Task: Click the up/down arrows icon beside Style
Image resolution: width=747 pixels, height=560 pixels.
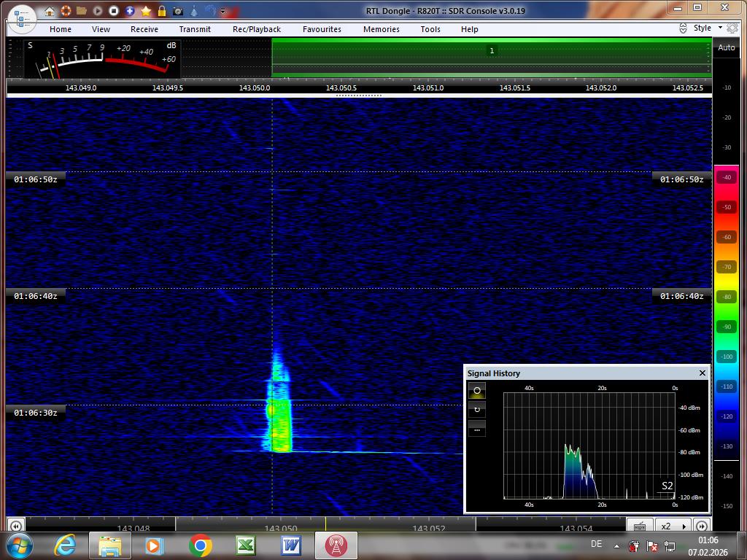Action: click(x=683, y=28)
